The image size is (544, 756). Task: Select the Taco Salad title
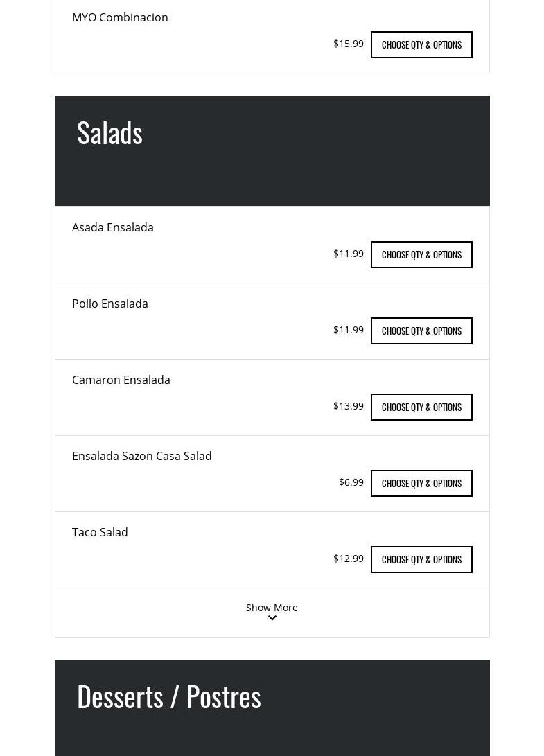[100, 532]
